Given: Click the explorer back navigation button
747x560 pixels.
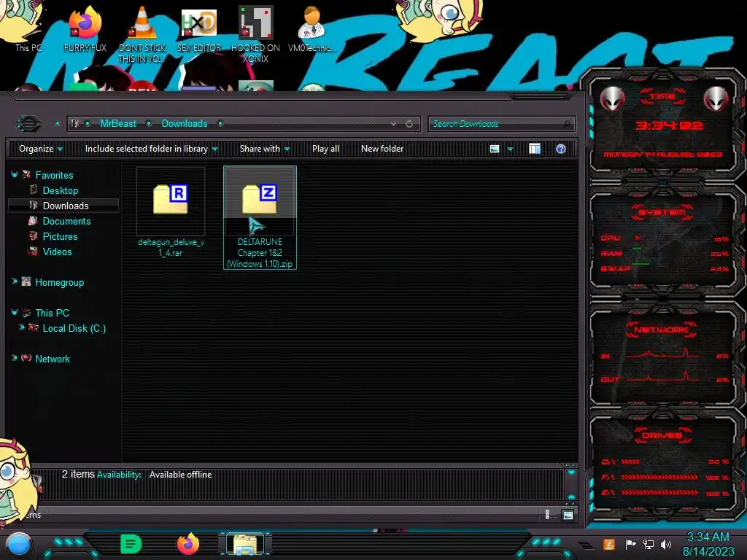Looking at the screenshot, I should coord(29,124).
